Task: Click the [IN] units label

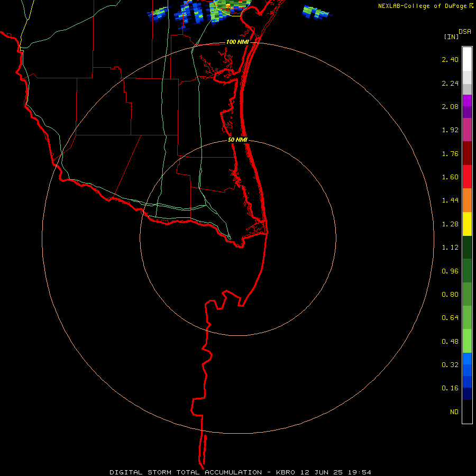Action: click(x=451, y=36)
